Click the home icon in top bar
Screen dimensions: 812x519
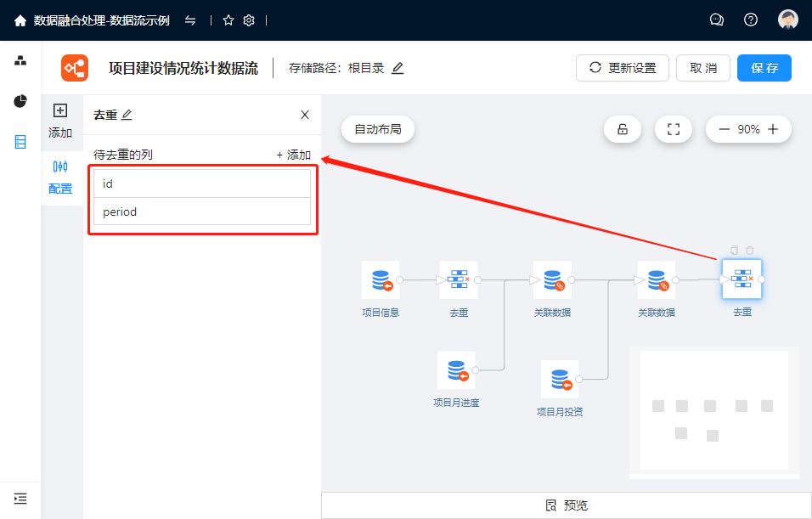[20, 20]
